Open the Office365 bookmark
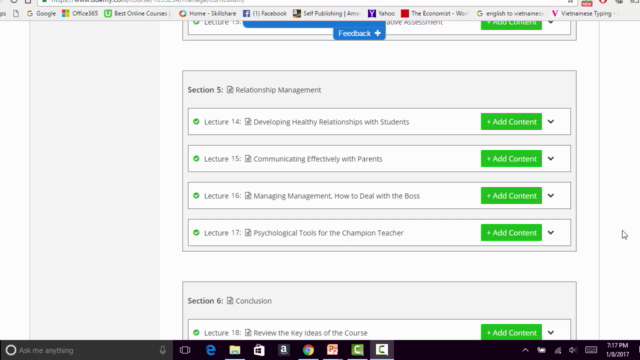Viewport: 640px width, 360px height. [x=80, y=13]
